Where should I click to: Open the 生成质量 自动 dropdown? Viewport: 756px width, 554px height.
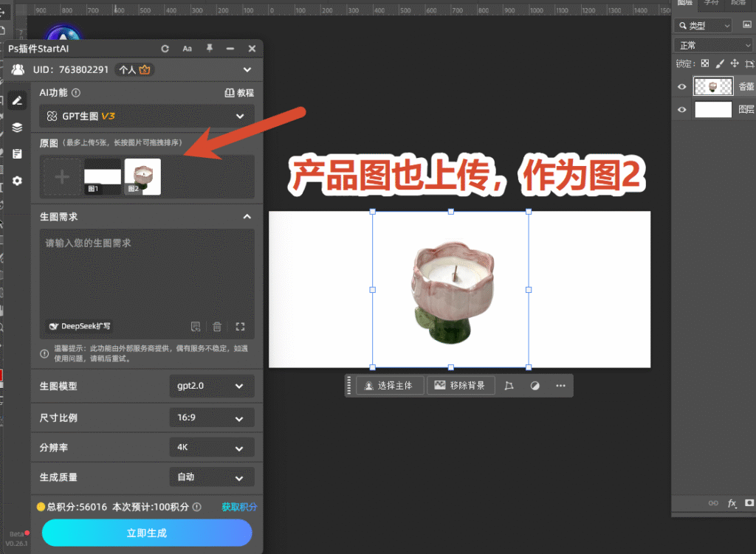coord(212,477)
